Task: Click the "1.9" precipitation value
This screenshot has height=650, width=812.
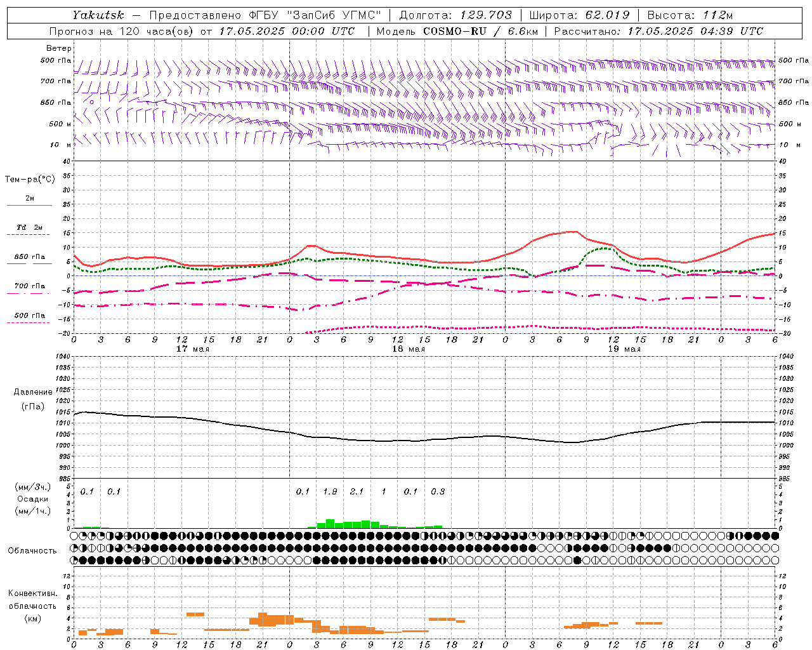Action: click(330, 491)
